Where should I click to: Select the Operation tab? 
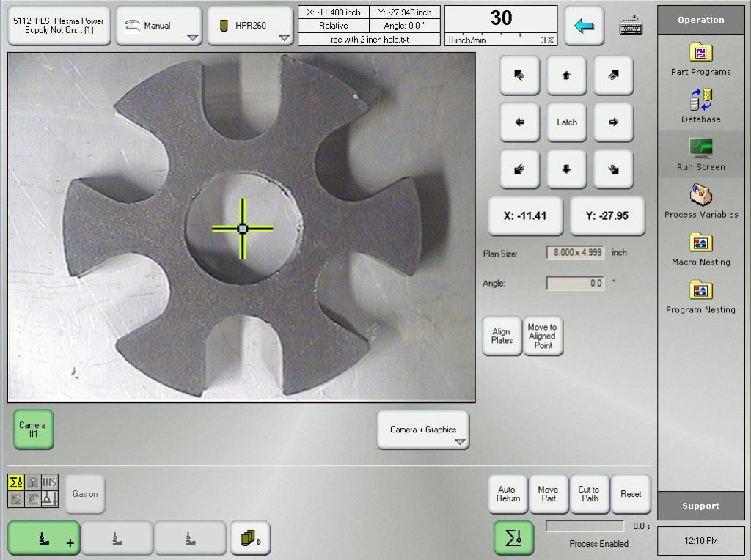tap(700, 19)
